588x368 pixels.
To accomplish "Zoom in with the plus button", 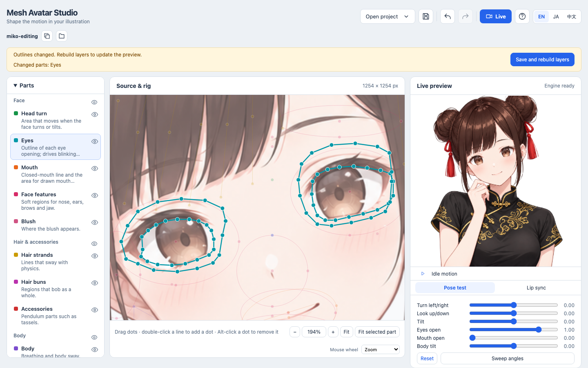I will 333,332.
